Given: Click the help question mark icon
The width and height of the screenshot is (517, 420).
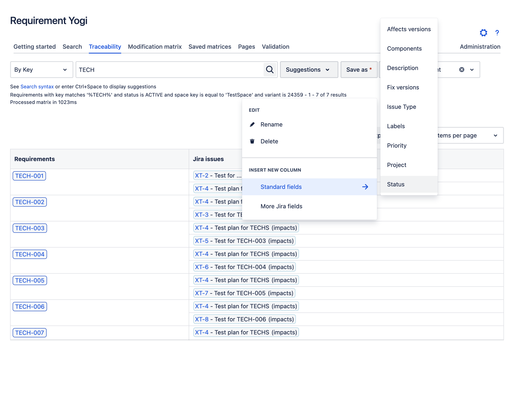Looking at the screenshot, I should click(x=497, y=33).
